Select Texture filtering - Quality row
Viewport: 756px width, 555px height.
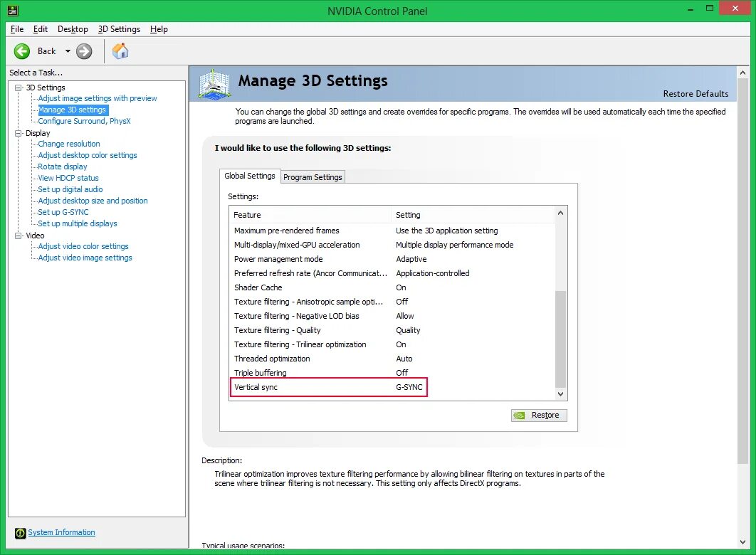(392, 330)
